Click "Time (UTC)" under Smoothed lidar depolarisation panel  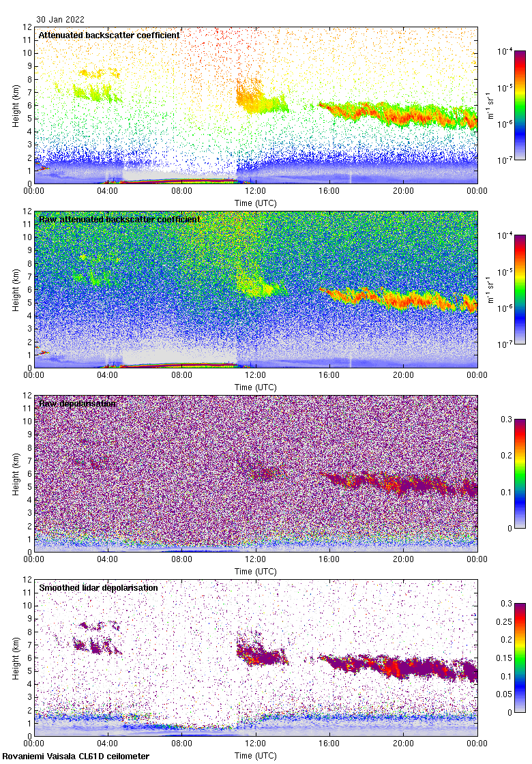255,756
